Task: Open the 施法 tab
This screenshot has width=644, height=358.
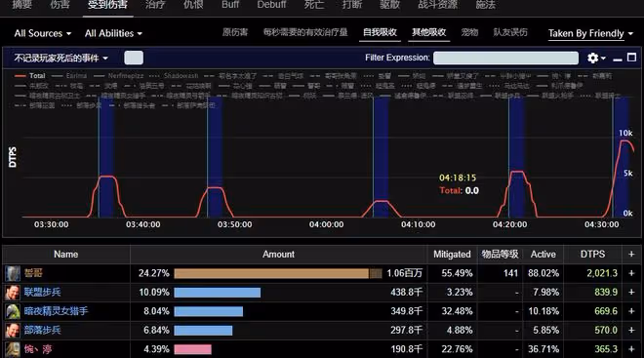Action: (486, 5)
